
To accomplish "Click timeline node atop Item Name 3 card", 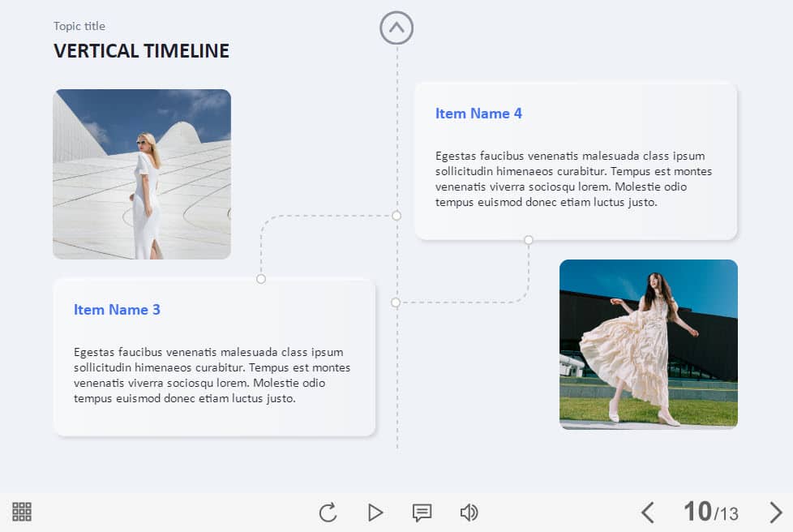I will point(261,279).
